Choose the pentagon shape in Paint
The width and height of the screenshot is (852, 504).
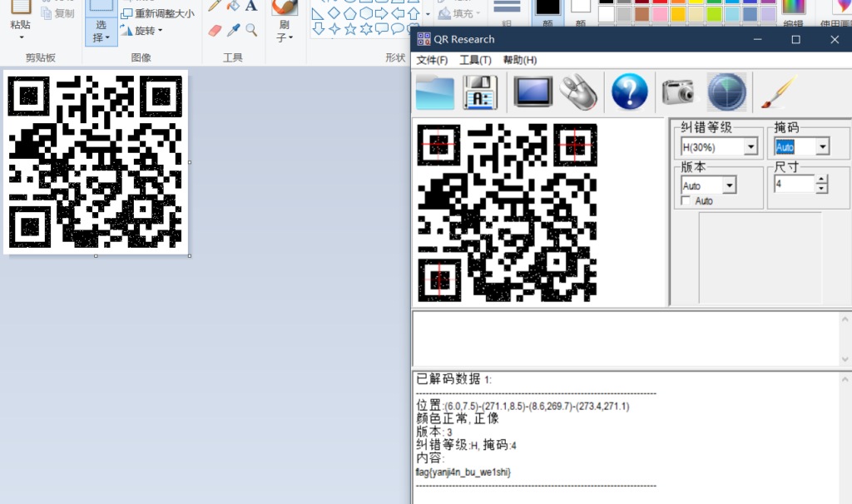350,13
